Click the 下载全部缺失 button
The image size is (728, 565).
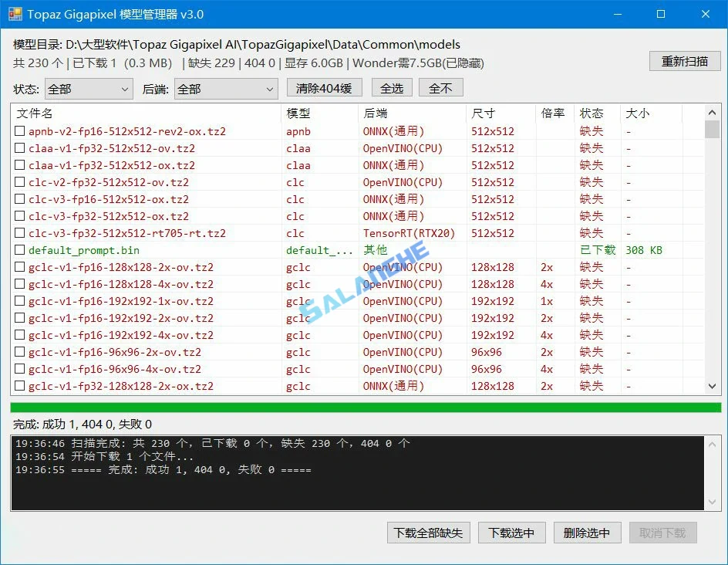(429, 533)
